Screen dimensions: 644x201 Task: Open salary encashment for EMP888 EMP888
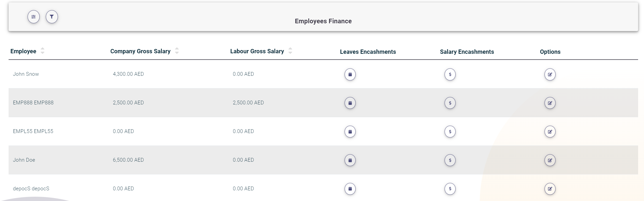[x=450, y=103]
